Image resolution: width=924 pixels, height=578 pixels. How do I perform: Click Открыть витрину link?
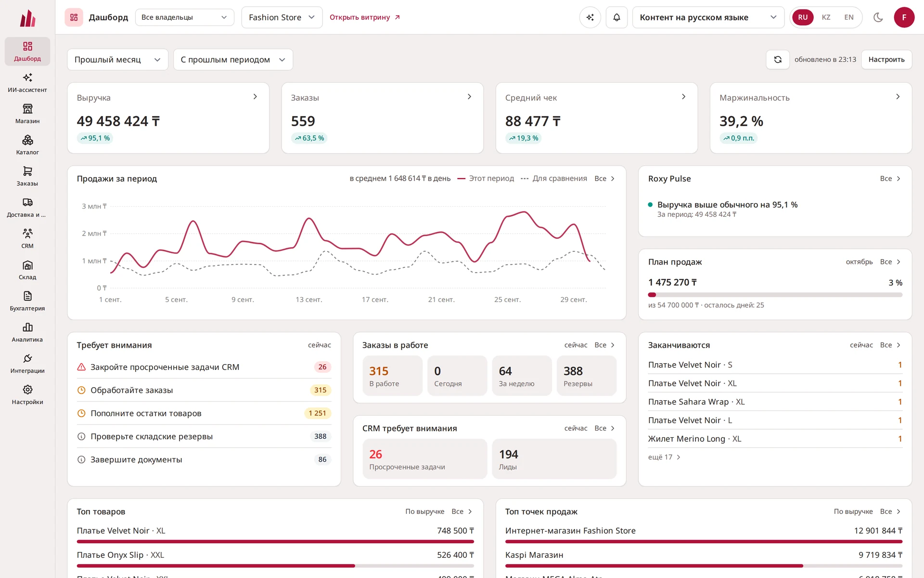365,17
